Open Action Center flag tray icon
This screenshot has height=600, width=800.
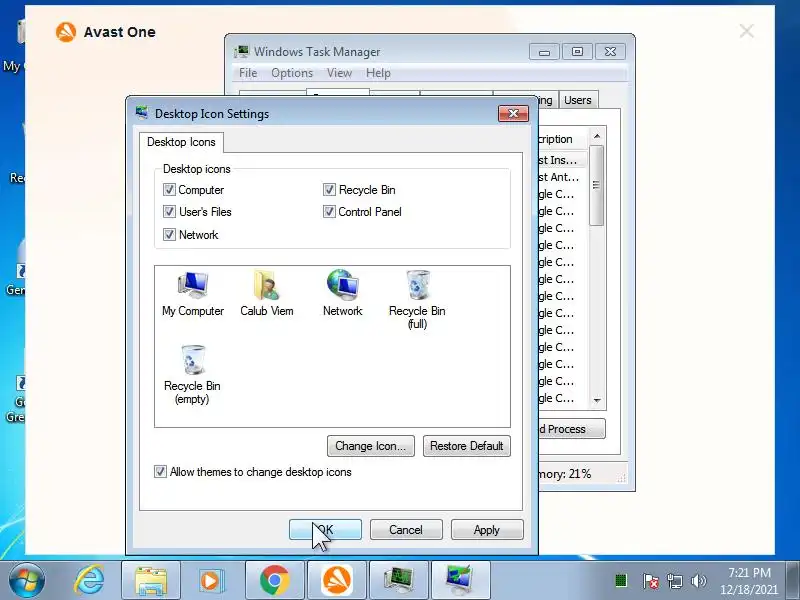pyautogui.click(x=650, y=581)
